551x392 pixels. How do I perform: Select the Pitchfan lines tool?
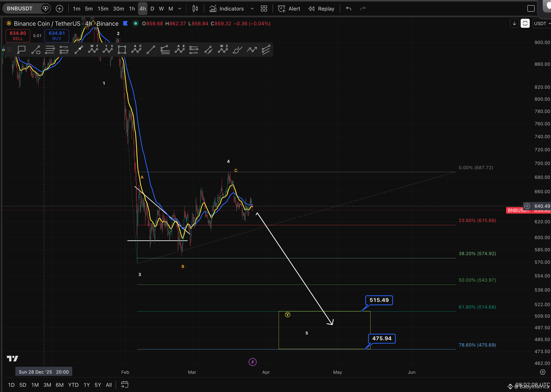click(x=266, y=50)
